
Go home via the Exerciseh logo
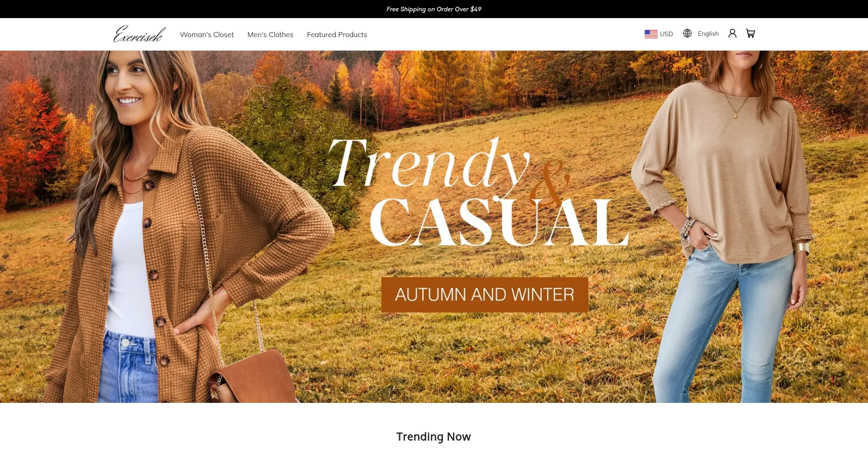point(139,34)
